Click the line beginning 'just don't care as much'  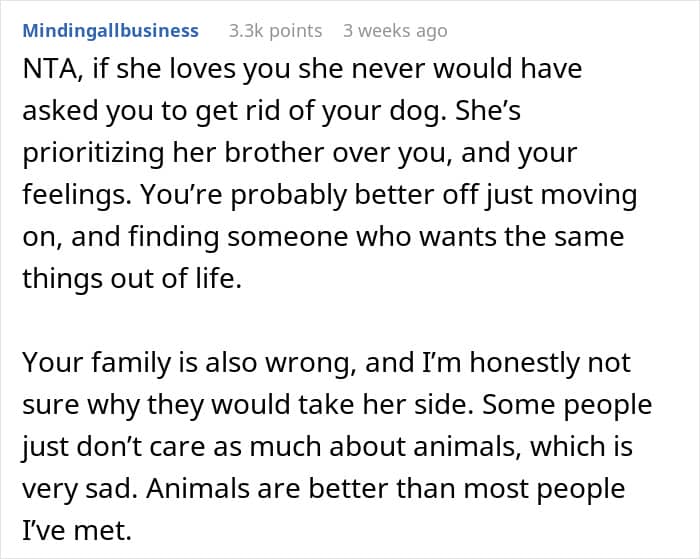[x=327, y=446]
